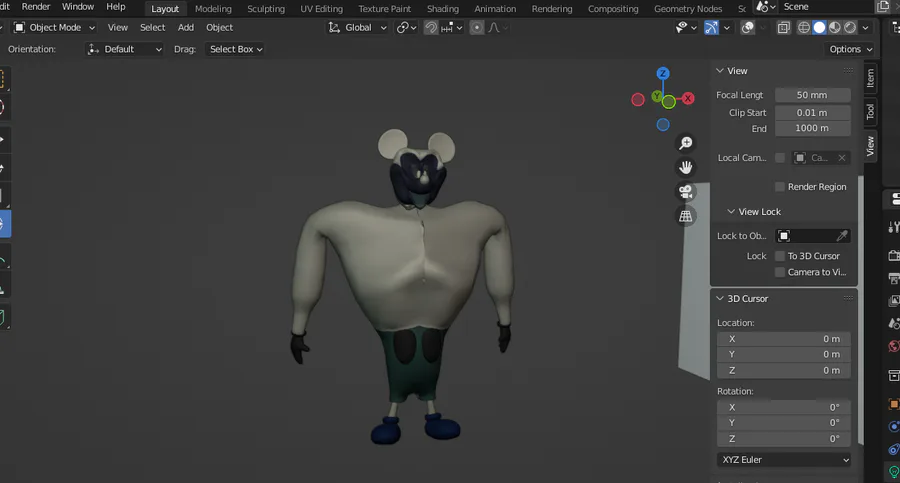Click the Zoom magnifier icon in viewport

tap(685, 143)
